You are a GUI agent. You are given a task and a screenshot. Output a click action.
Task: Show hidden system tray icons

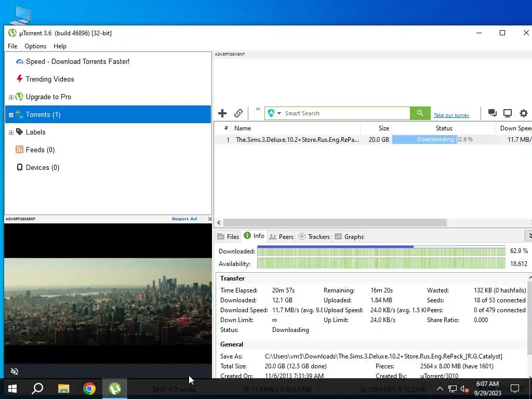(x=440, y=389)
